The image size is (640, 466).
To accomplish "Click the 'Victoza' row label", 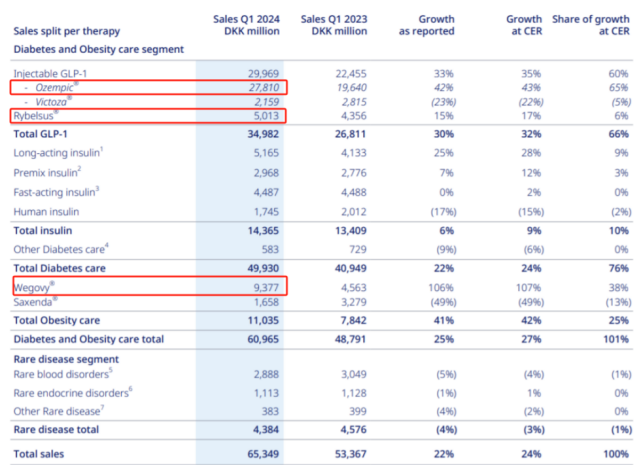I will click(53, 102).
